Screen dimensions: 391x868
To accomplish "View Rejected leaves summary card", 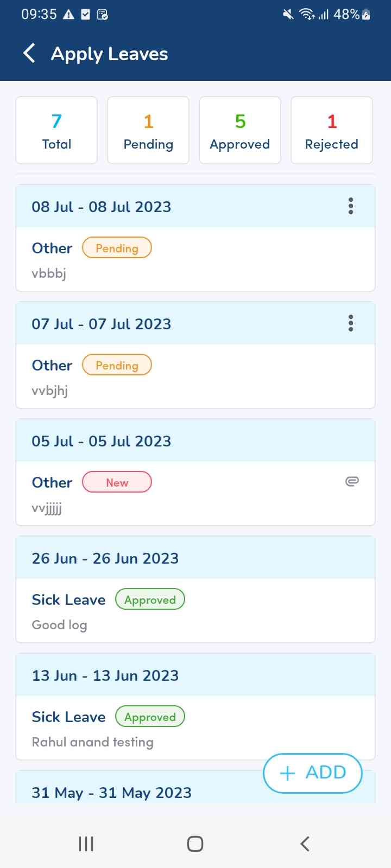I will (x=332, y=130).
